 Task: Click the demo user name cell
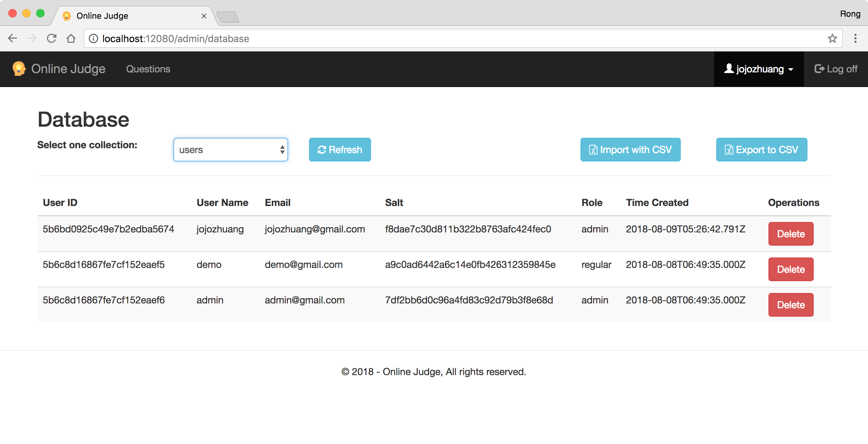[x=209, y=264]
